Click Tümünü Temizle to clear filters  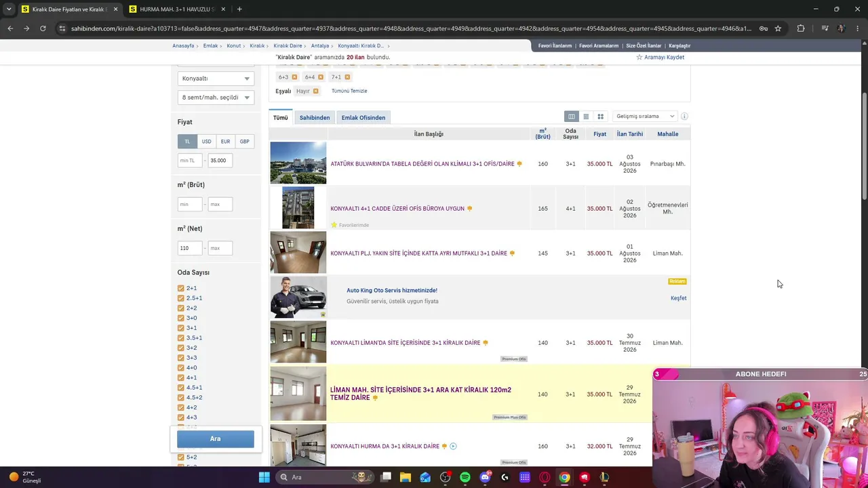(x=349, y=91)
